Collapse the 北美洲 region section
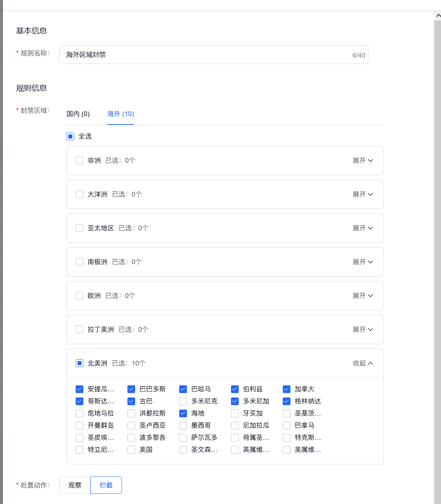 coord(363,363)
